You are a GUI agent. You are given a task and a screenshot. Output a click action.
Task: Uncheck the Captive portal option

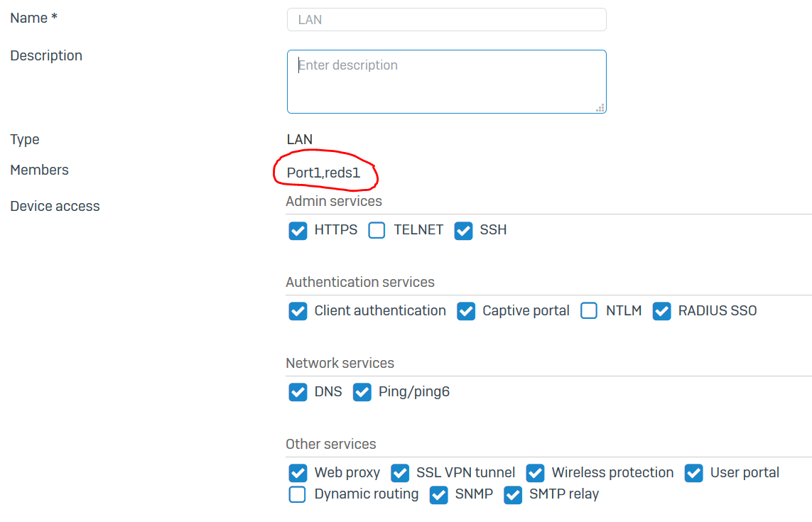(466, 312)
